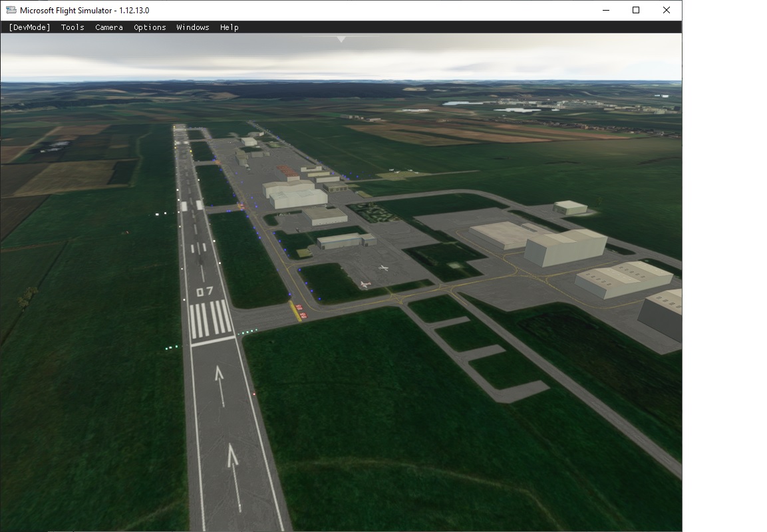
Task: Open the Tools menu
Action: (x=73, y=27)
